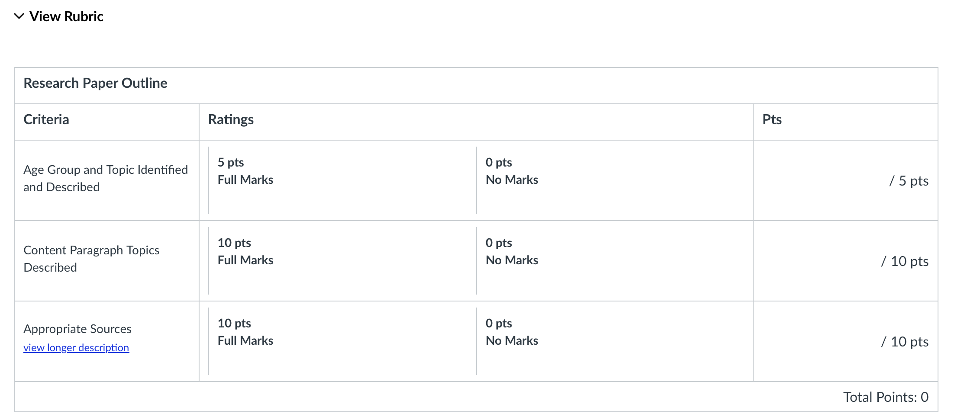The height and width of the screenshot is (420, 980).
Task: Open the view longer description link
Action: coord(76,348)
